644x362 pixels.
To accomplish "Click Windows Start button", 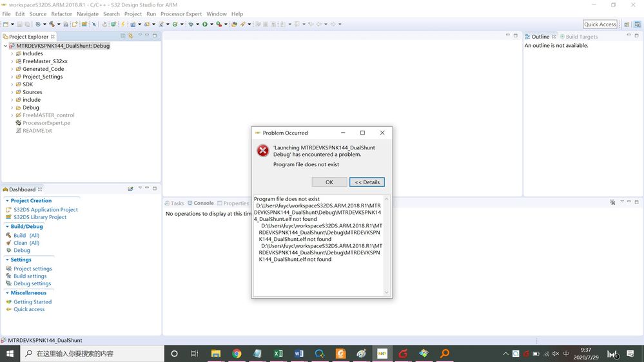I will pos(10,354).
